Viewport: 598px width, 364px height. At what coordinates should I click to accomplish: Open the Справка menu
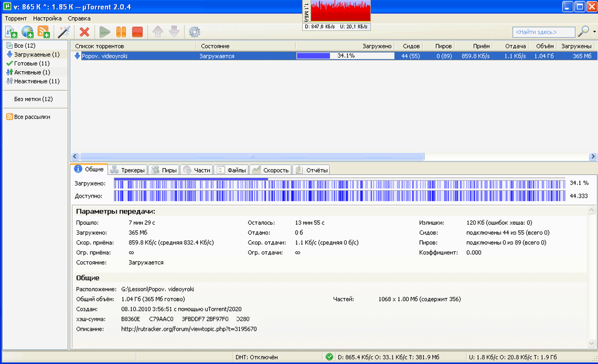[79, 18]
